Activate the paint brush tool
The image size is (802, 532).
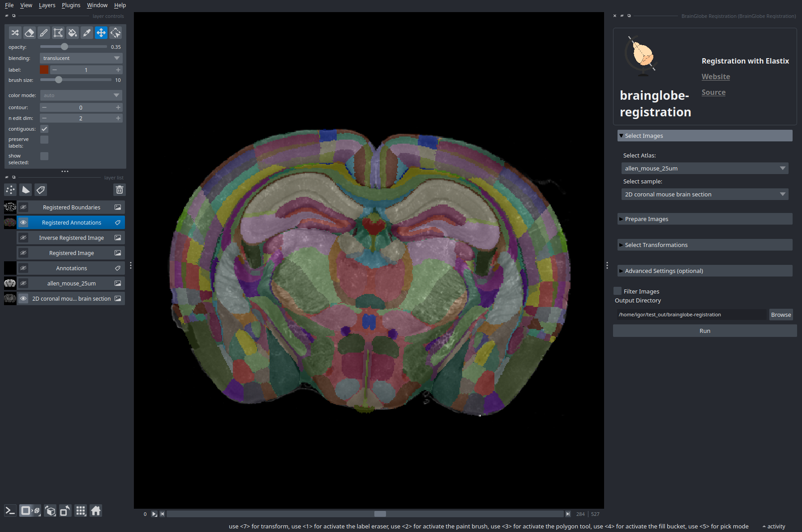point(43,33)
